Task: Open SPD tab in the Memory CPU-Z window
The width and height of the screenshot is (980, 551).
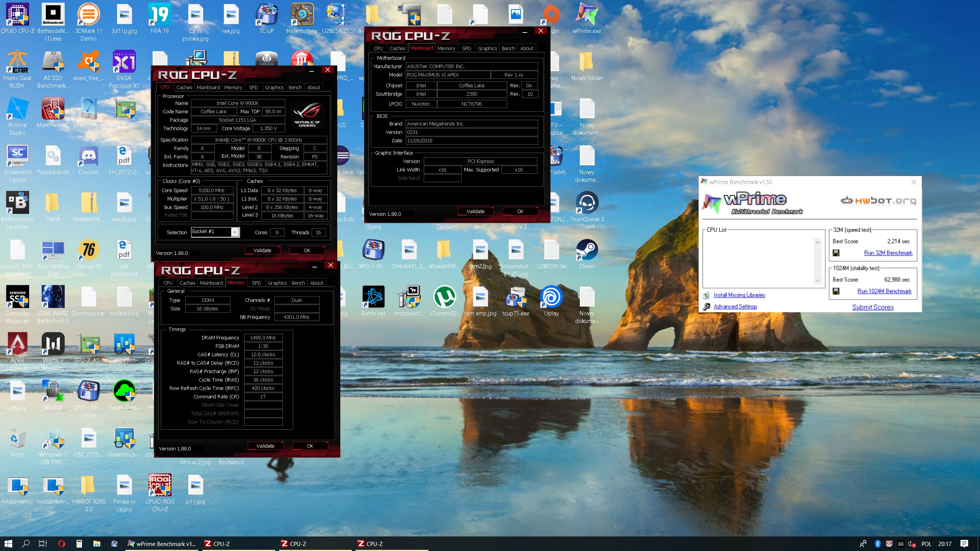Action: 256,283
